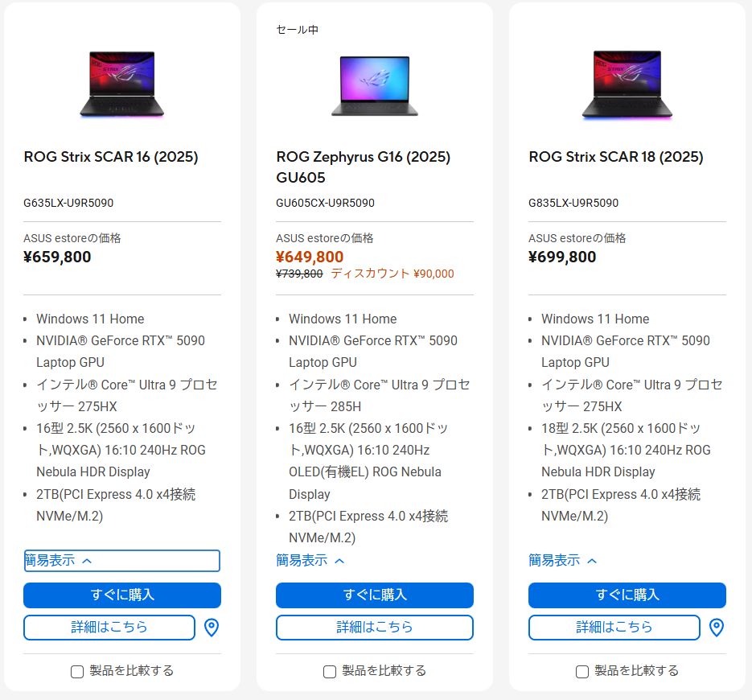
Task: Open ROG Strix SCAR 16 laptop image
Action: point(121,84)
